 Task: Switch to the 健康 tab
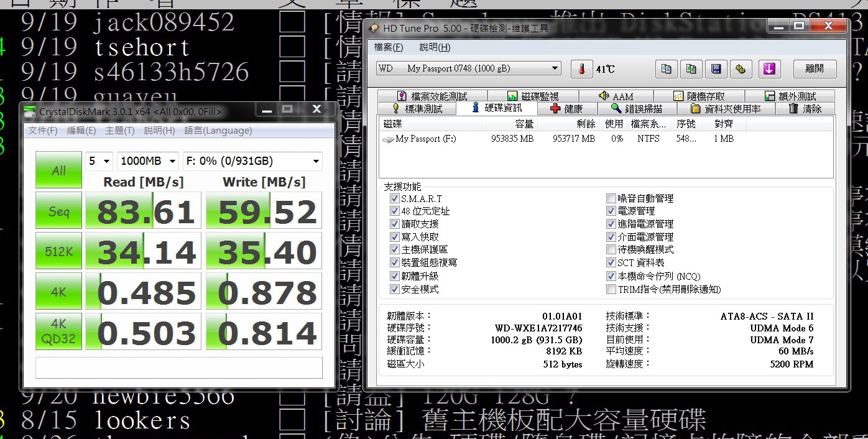coord(566,109)
